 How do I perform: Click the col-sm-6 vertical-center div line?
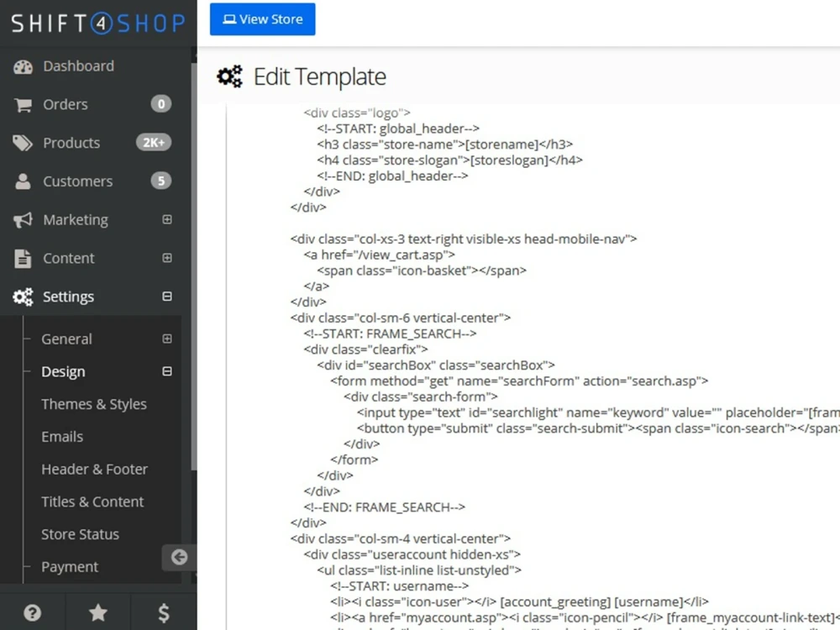(400, 318)
